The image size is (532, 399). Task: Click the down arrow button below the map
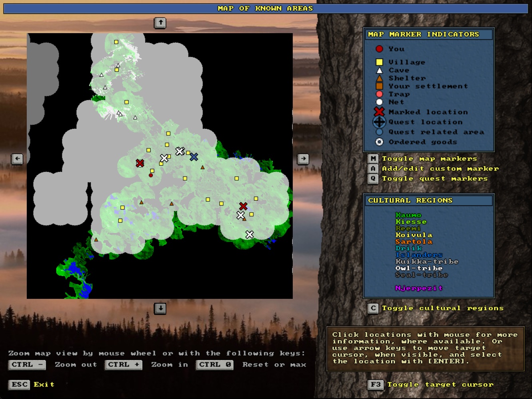click(x=160, y=308)
